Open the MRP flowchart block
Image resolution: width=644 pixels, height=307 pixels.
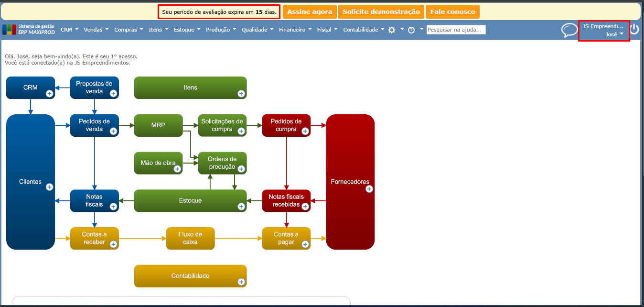[158, 125]
